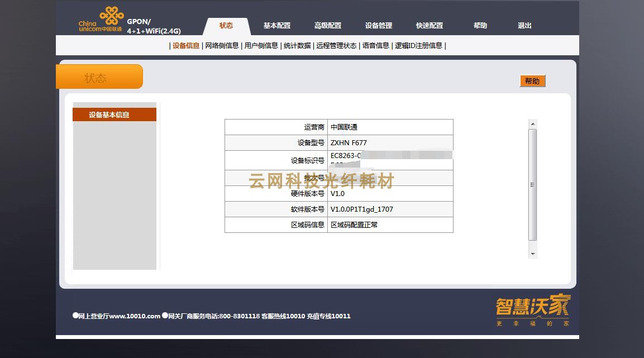Click 退出 to log out
644x358 pixels.
524,26
